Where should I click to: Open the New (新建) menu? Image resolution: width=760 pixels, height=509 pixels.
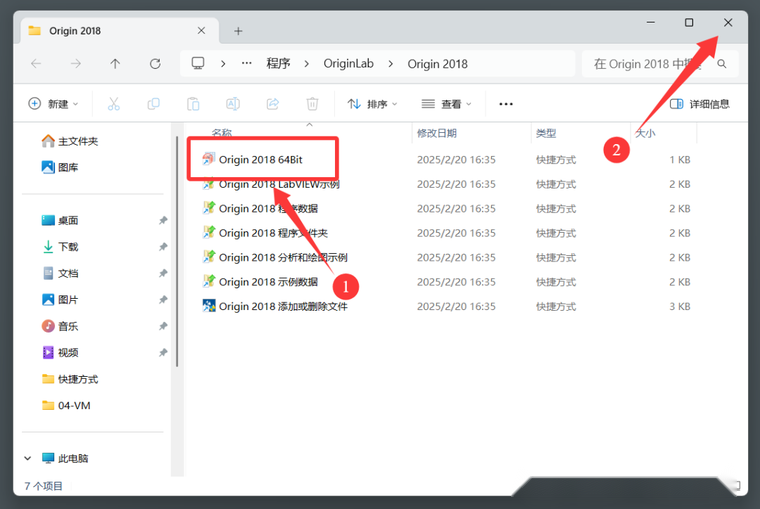[x=53, y=104]
